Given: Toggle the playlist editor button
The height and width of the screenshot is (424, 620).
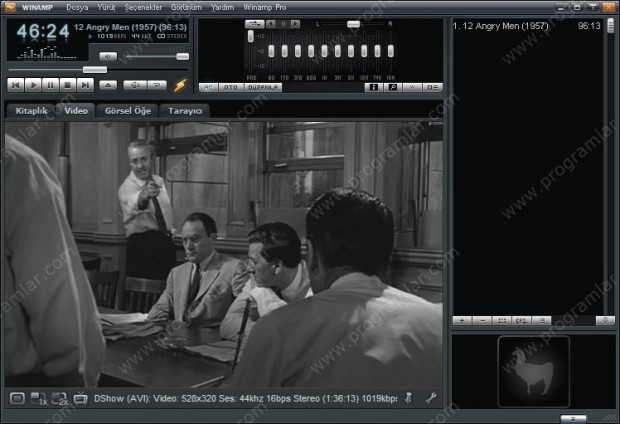Looking at the screenshot, I should [433, 87].
